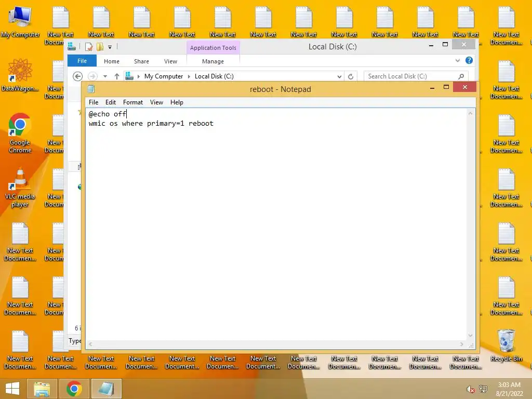
Task: Open Chrome from the taskbar
Action: 74,389
